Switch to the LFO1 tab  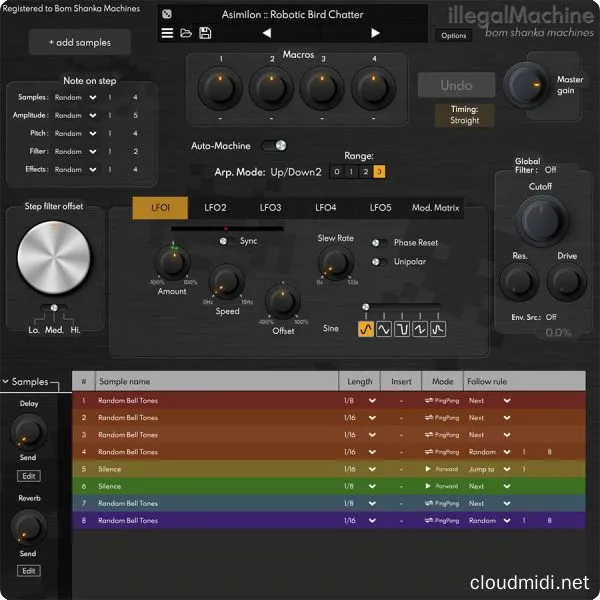160,208
